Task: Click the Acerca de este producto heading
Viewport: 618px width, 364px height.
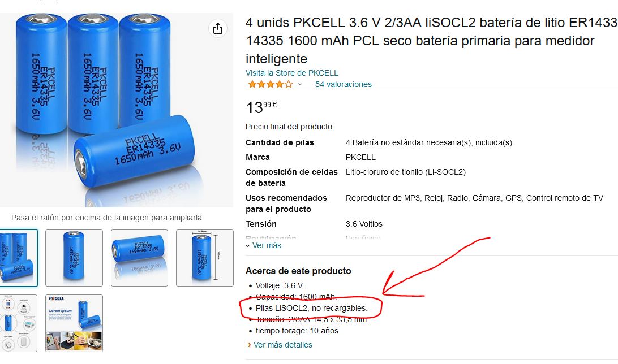Action: point(298,271)
